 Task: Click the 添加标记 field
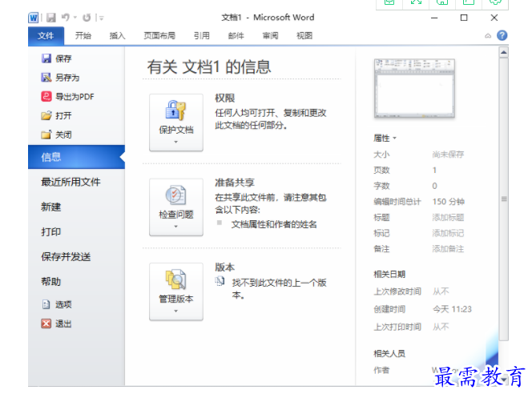[x=448, y=233]
